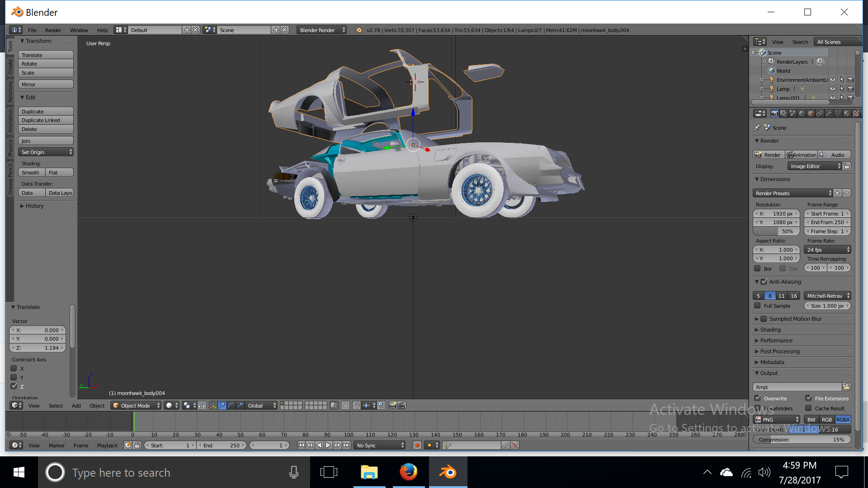Enable Sampled Motion Blur checkbox
This screenshot has width=868, height=488.
764,319
